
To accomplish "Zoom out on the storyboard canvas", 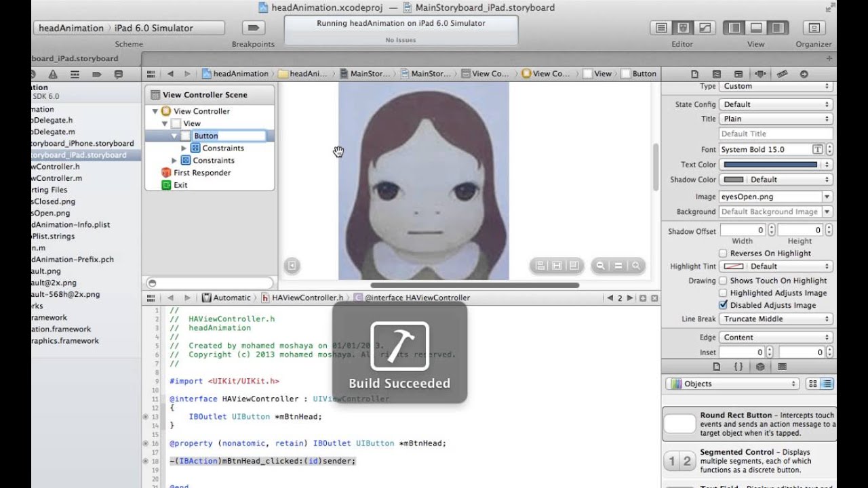I will 600,266.
